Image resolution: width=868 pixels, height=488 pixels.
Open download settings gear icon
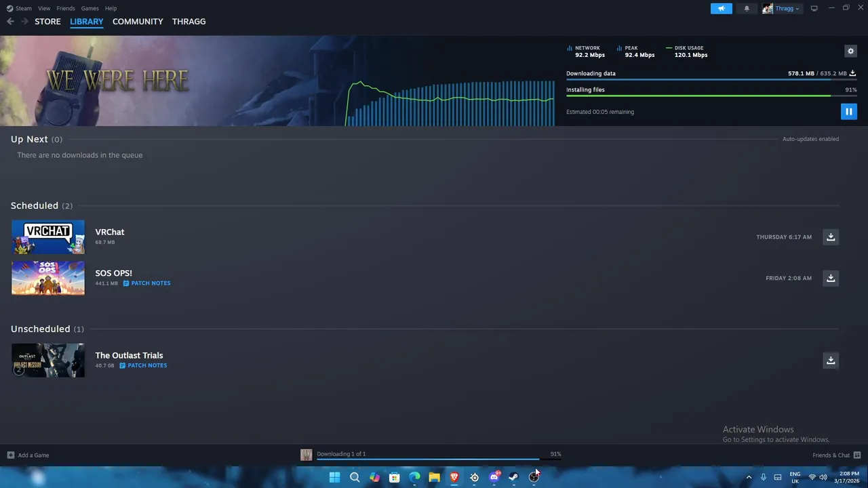[x=850, y=51]
